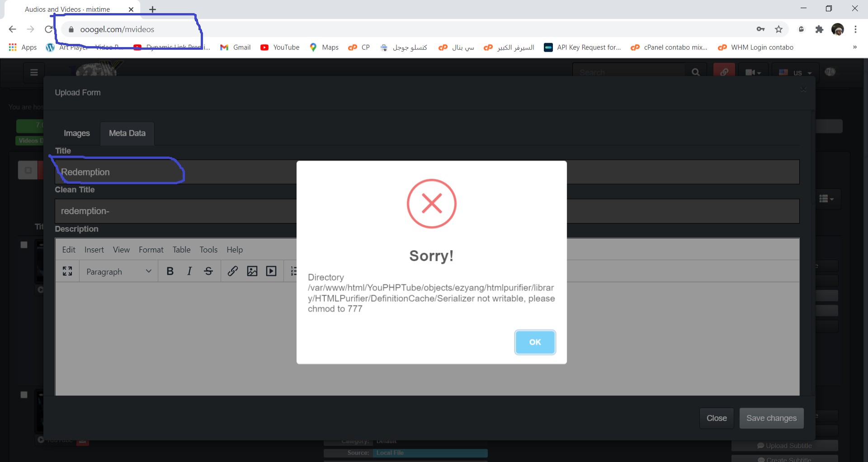This screenshot has width=868, height=462.
Task: Switch to the Meta Data tab
Action: click(x=127, y=133)
